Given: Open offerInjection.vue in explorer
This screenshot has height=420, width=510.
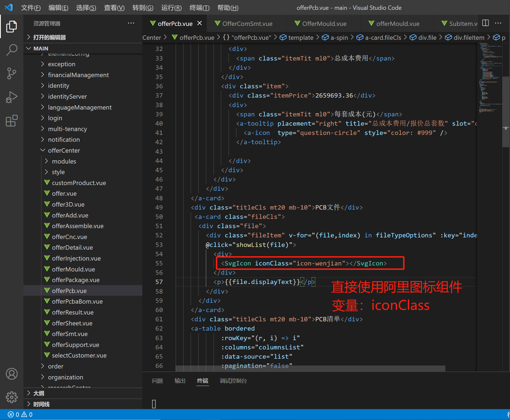Looking at the screenshot, I should (83, 258).
